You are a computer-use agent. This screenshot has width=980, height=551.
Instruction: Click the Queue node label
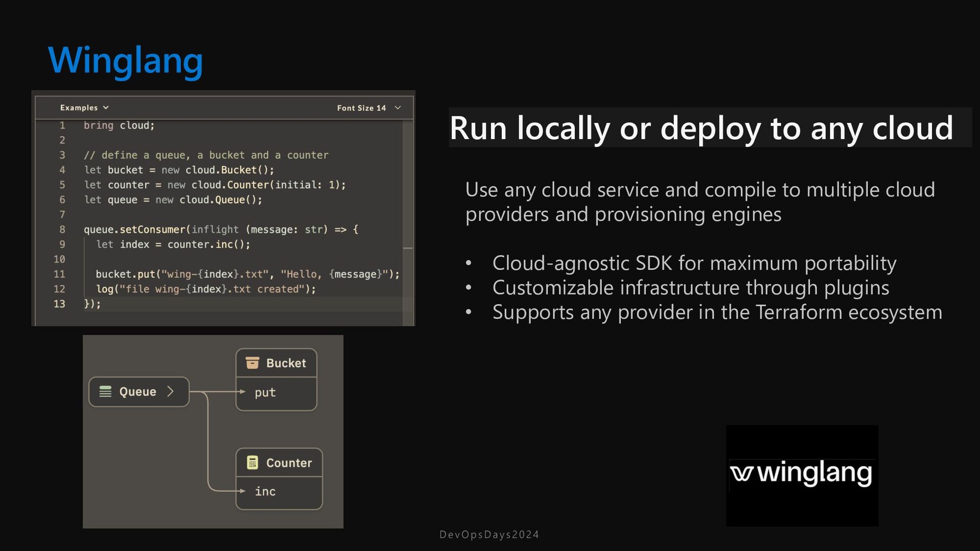(x=138, y=392)
